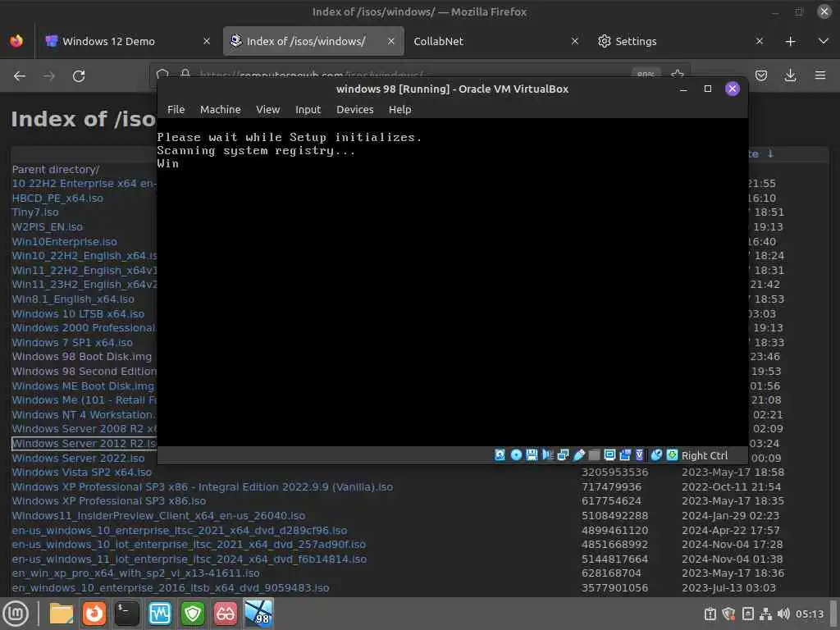Open the Files folder icon in taskbar
This screenshot has height=630, width=840.
(x=61, y=614)
